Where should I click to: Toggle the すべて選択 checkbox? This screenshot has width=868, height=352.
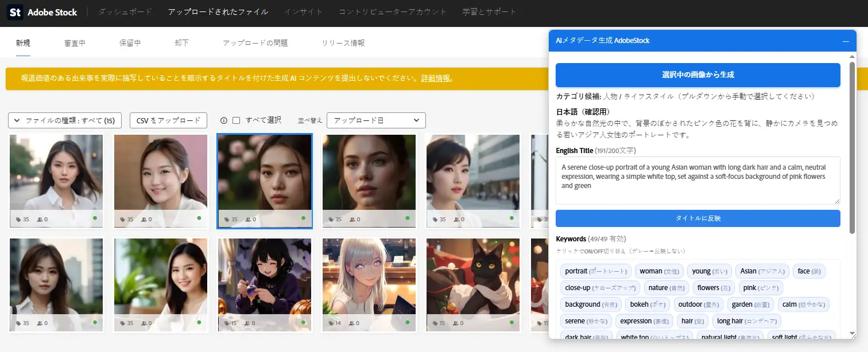coord(236,120)
